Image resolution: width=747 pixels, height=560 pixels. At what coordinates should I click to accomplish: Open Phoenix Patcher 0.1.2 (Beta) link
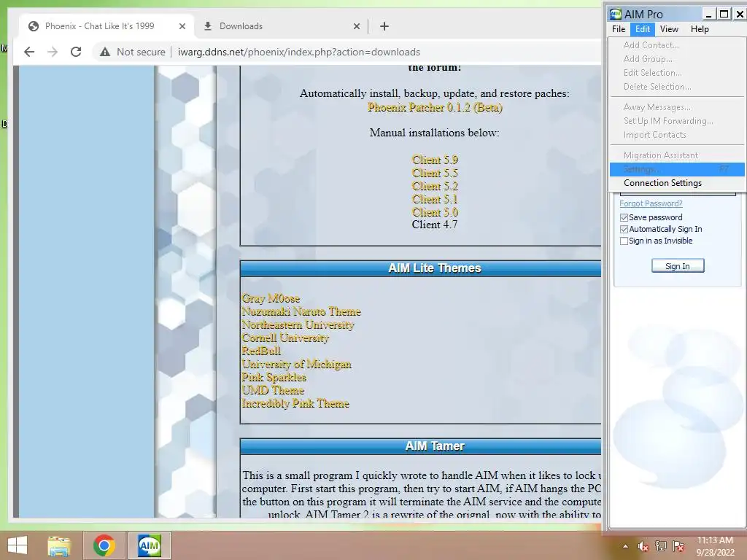click(x=435, y=108)
